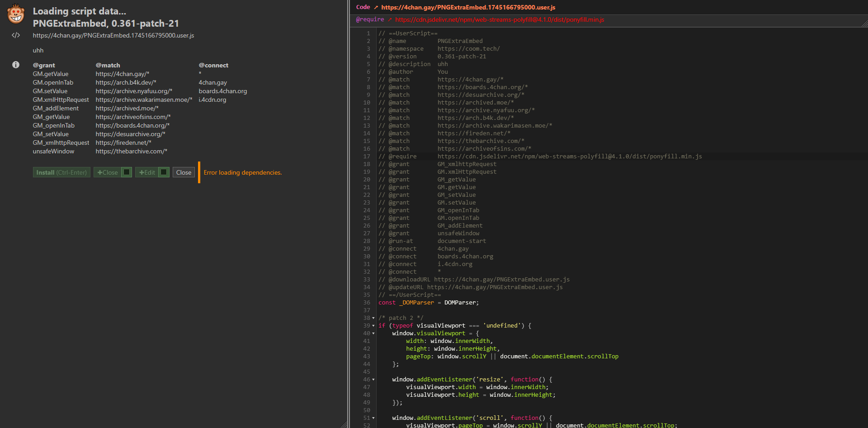The width and height of the screenshot is (868, 428).
Task: Select GM_openInTab in the grant list
Action: [x=54, y=125]
